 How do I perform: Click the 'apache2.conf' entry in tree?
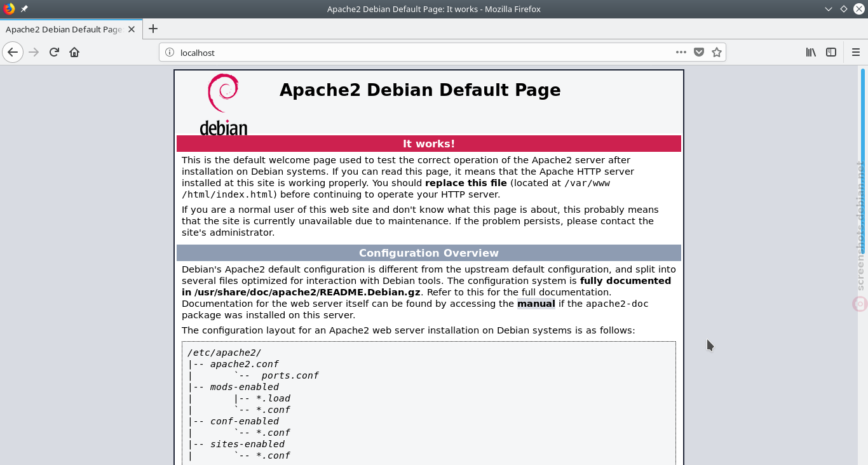click(x=245, y=364)
